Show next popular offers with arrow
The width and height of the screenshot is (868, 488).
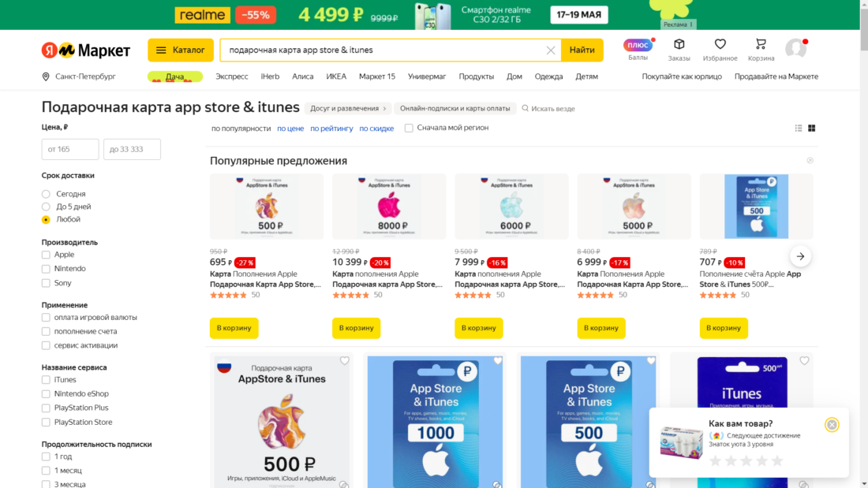click(800, 255)
